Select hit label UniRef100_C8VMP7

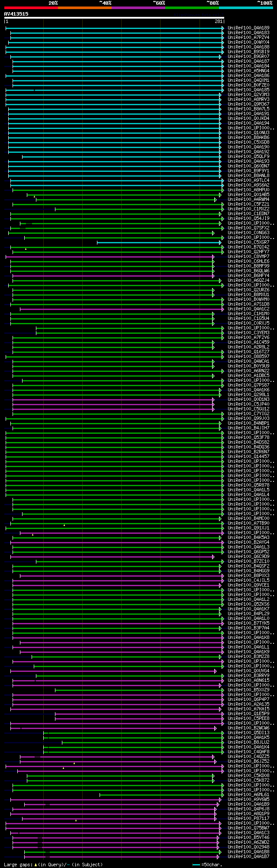pyautogui.click(x=248, y=257)
